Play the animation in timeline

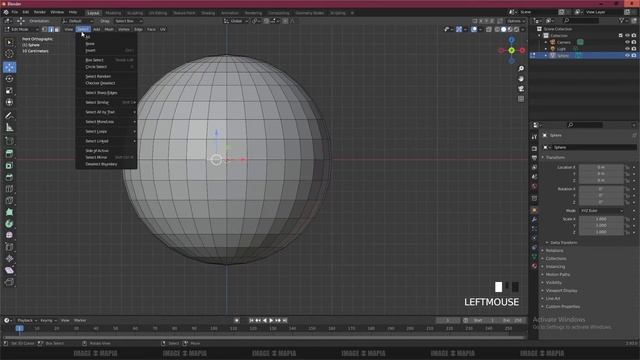click(x=271, y=320)
